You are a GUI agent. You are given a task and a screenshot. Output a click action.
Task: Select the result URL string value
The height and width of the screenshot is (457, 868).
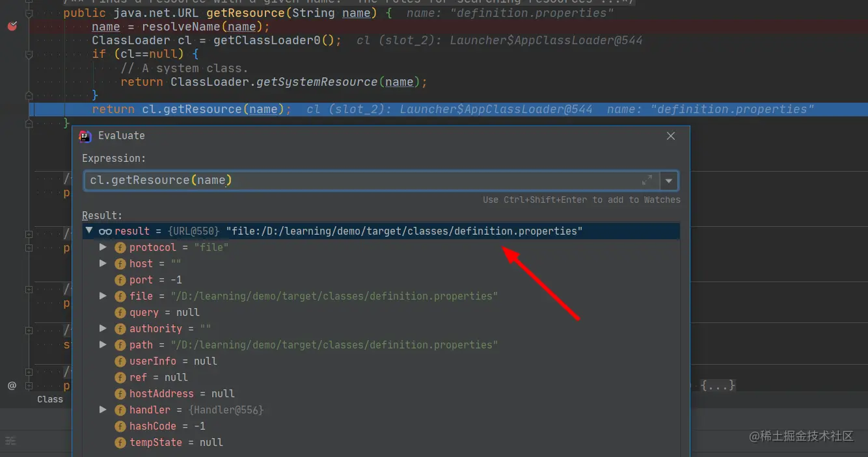click(x=404, y=231)
